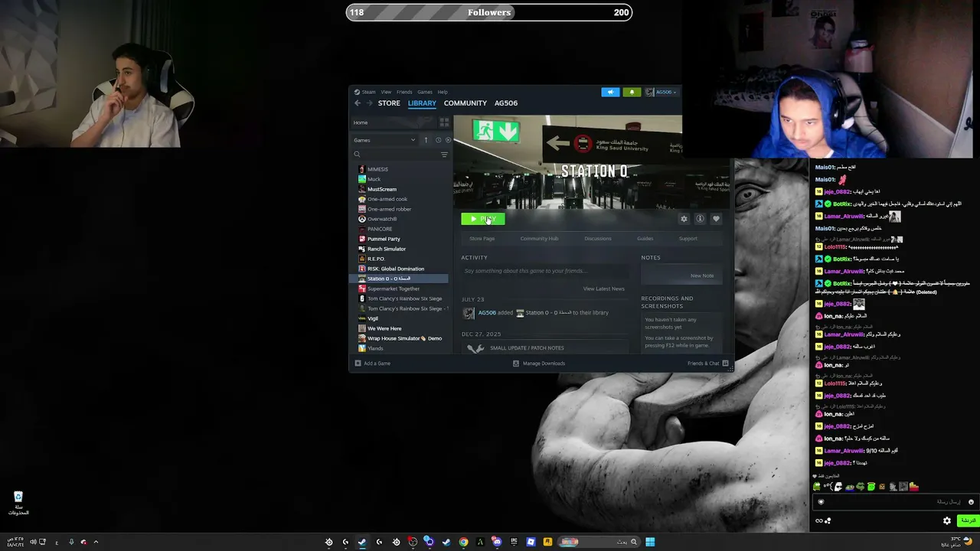Open stream chat settings gear
Screen dimensions: 980x551
click(947, 520)
